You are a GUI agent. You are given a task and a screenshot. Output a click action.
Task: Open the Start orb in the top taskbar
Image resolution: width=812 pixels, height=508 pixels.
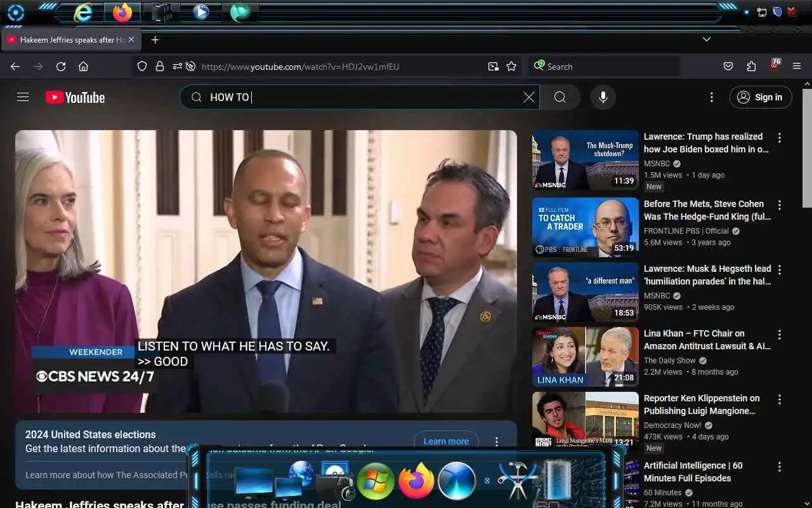pyautogui.click(x=15, y=13)
